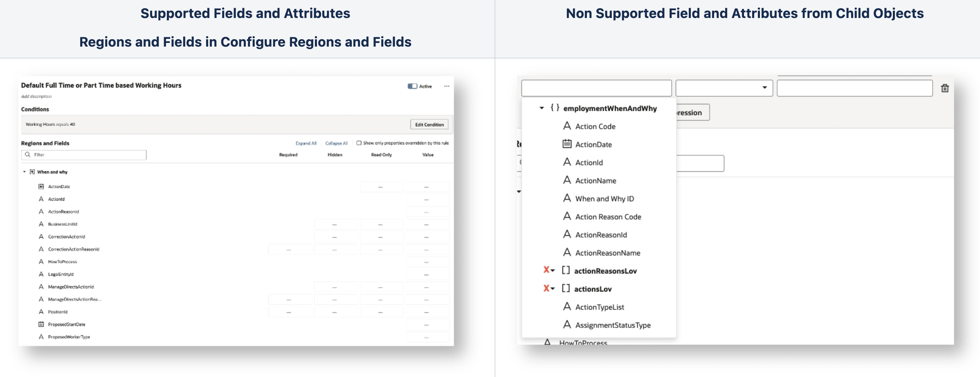Collapse the When and why region
The height and width of the screenshot is (377, 980).
coord(25,172)
